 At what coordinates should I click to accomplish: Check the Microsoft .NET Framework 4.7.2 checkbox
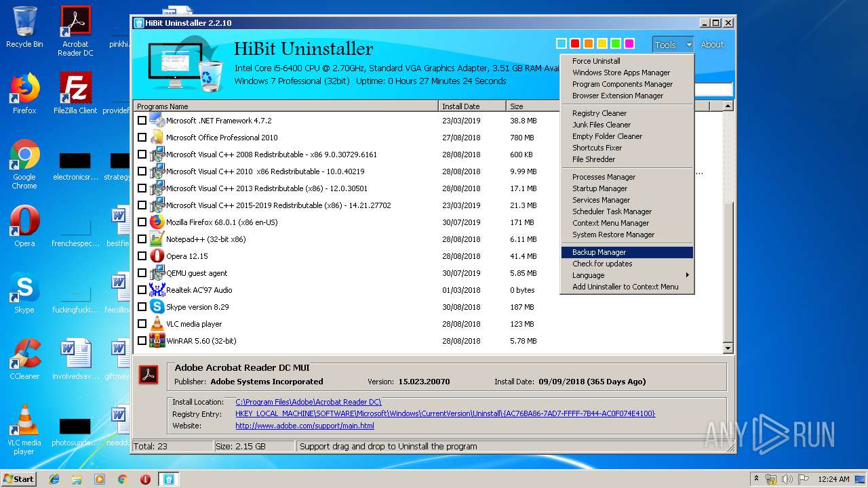coord(142,120)
